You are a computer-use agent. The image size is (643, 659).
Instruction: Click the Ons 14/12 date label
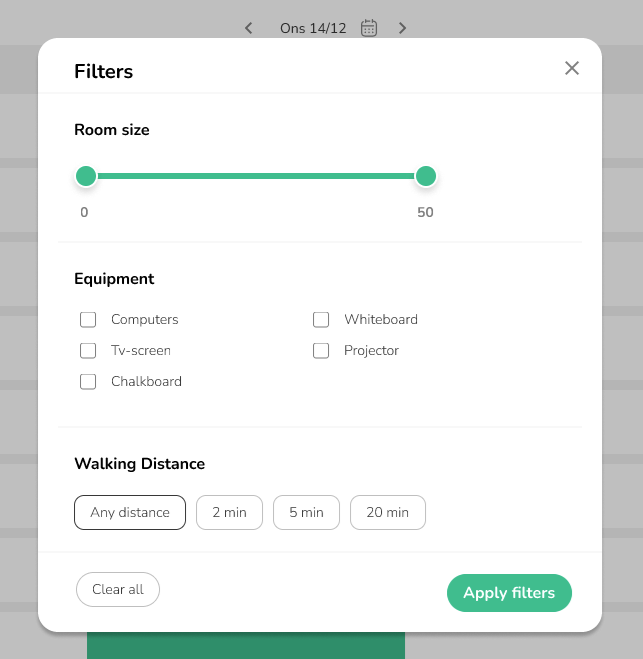(x=313, y=28)
